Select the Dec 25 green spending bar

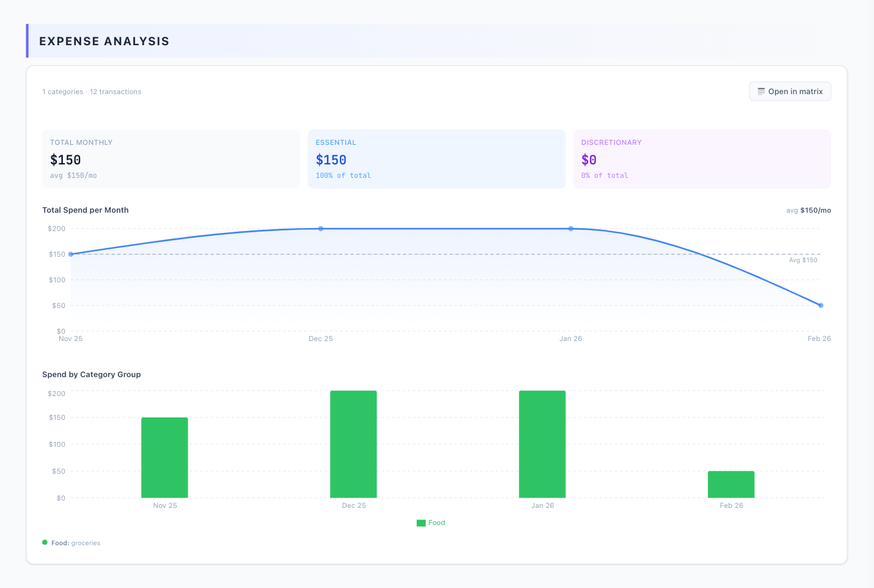tap(353, 443)
